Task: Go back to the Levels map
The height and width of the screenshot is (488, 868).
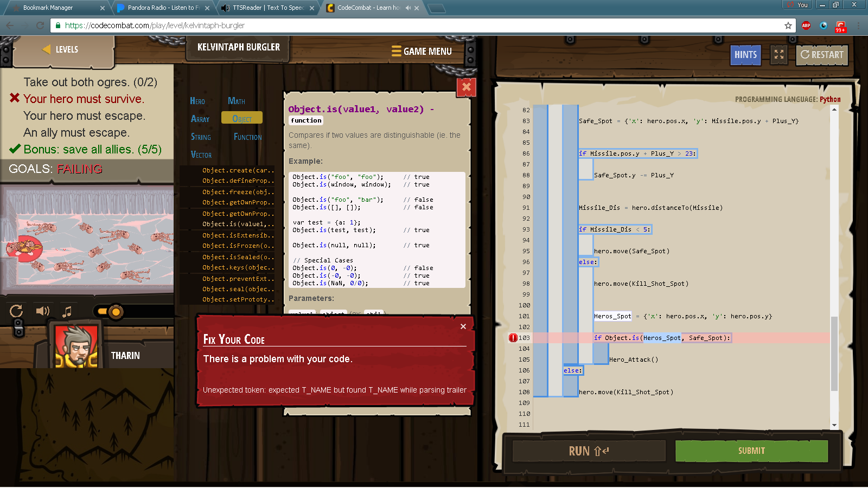Action: click(x=61, y=49)
